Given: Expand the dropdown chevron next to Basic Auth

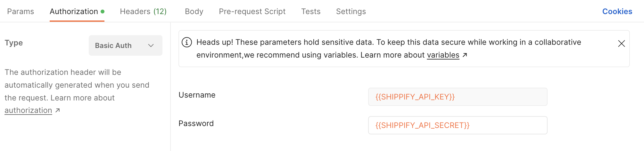Looking at the screenshot, I should point(151,45).
